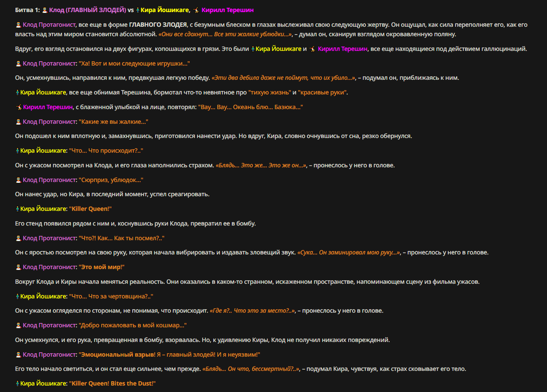Click the words "Я – главный злодей! И я неуязвим!"
The height and width of the screenshot is (392, 547).
point(208,354)
